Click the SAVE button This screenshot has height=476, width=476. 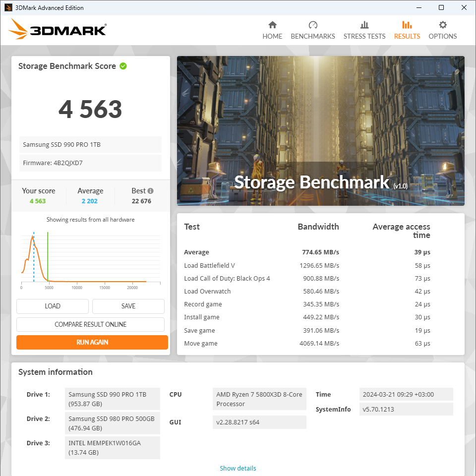click(128, 306)
